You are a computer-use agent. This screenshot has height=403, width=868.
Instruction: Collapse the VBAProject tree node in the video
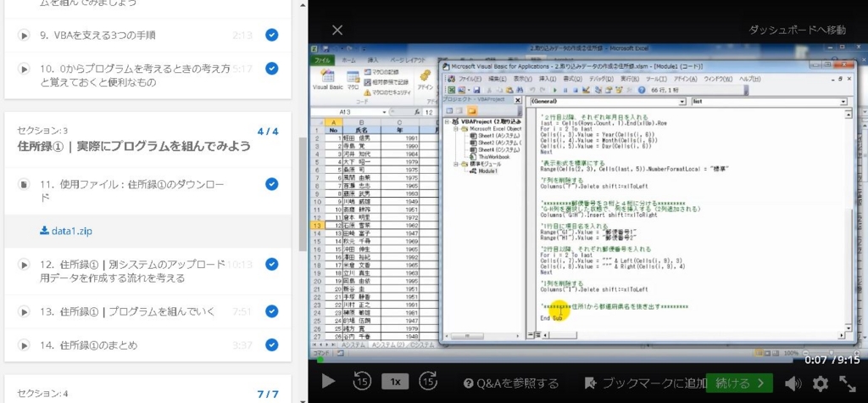click(x=447, y=122)
